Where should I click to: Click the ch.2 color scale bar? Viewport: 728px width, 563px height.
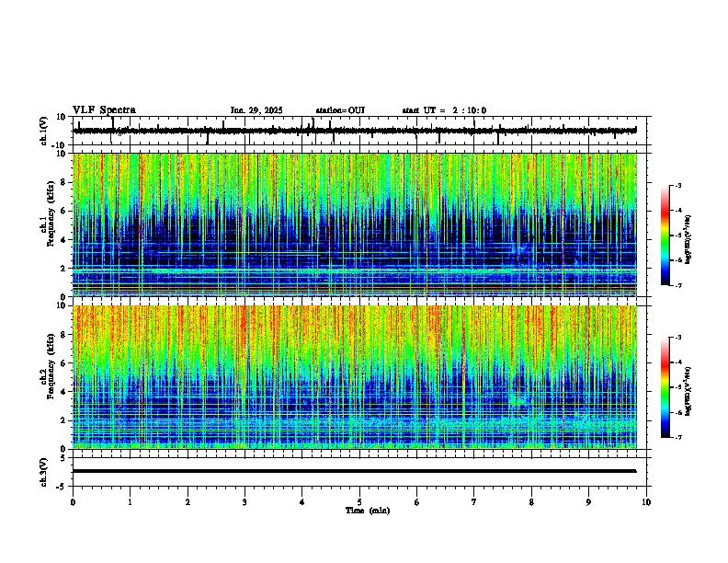[665, 387]
